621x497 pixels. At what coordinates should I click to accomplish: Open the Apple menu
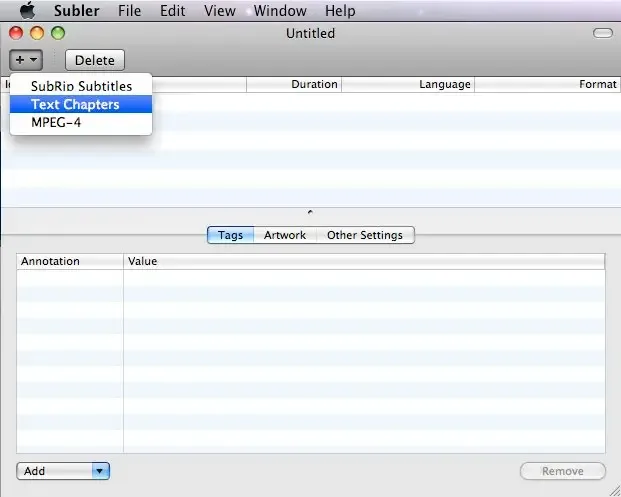point(27,10)
